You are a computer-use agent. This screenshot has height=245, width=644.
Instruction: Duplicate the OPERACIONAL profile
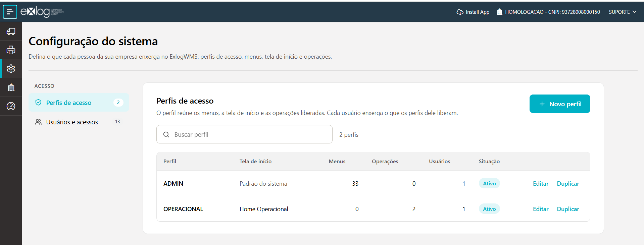[568, 209]
